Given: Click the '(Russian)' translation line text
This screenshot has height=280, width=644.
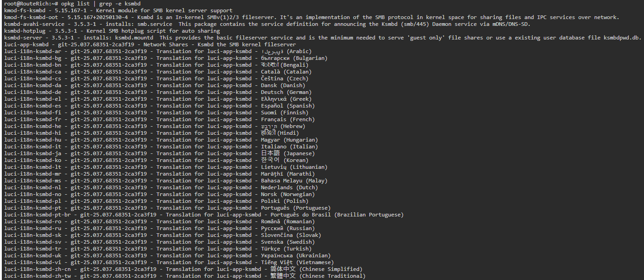Looking at the screenshot, I should (300, 228).
